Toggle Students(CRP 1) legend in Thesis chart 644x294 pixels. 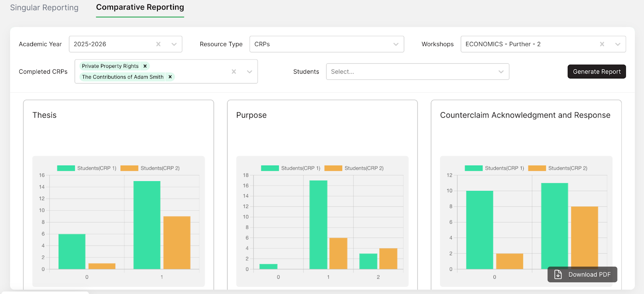pyautogui.click(x=87, y=168)
